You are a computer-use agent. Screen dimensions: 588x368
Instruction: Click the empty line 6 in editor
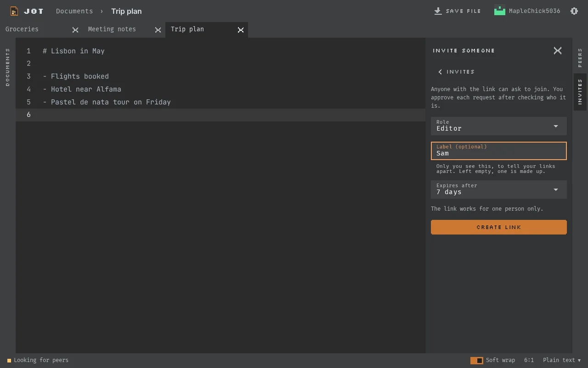pos(220,115)
